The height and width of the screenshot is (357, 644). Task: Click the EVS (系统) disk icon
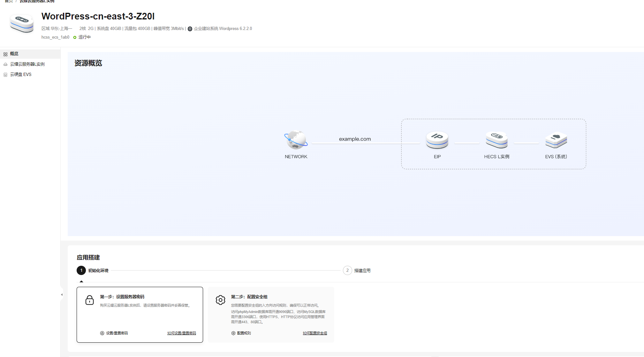click(556, 140)
